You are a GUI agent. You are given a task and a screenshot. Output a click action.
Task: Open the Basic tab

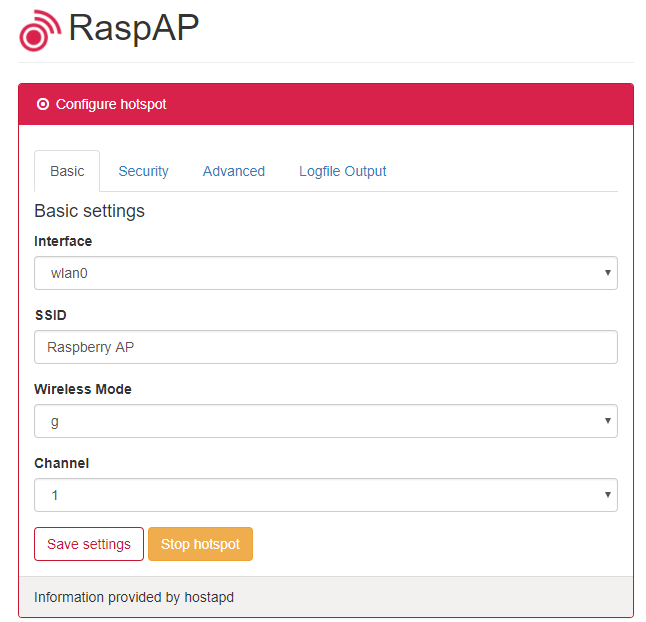67,171
